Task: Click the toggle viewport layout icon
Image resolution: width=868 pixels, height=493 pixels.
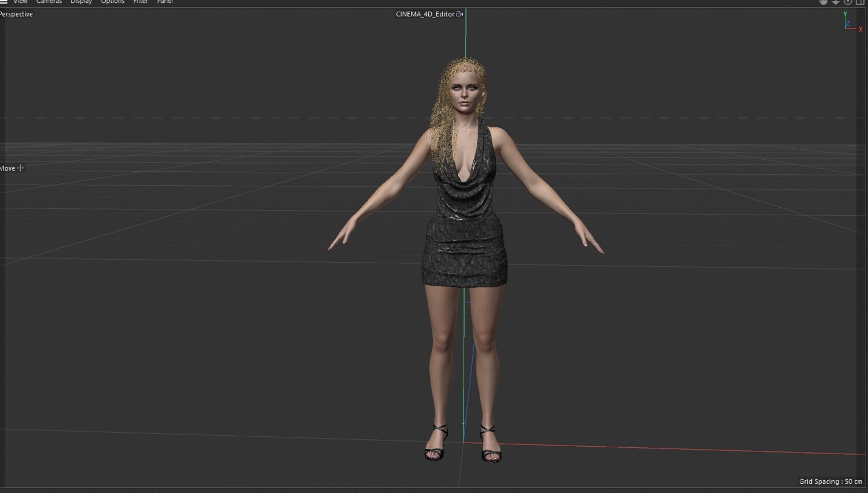Action: tap(860, 2)
